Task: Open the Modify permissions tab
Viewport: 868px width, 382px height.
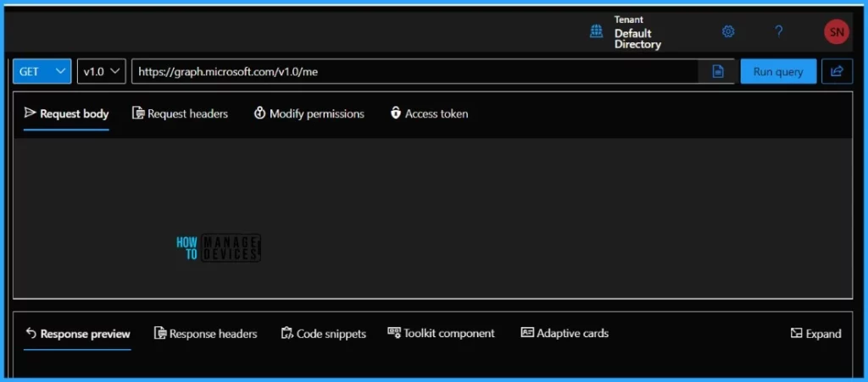Action: point(309,113)
